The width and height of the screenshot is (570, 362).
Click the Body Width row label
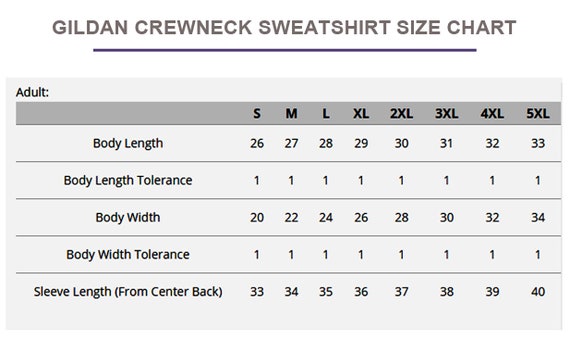[x=128, y=218]
